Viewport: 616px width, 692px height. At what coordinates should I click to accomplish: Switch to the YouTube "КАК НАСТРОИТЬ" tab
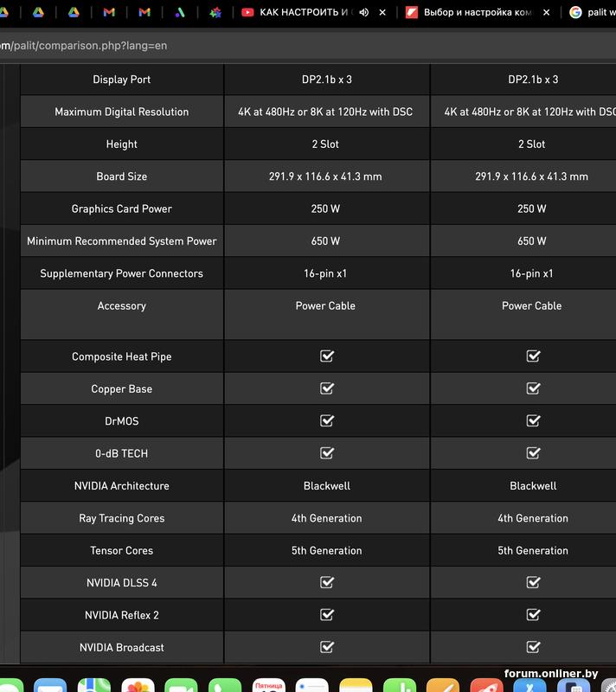tap(303, 13)
